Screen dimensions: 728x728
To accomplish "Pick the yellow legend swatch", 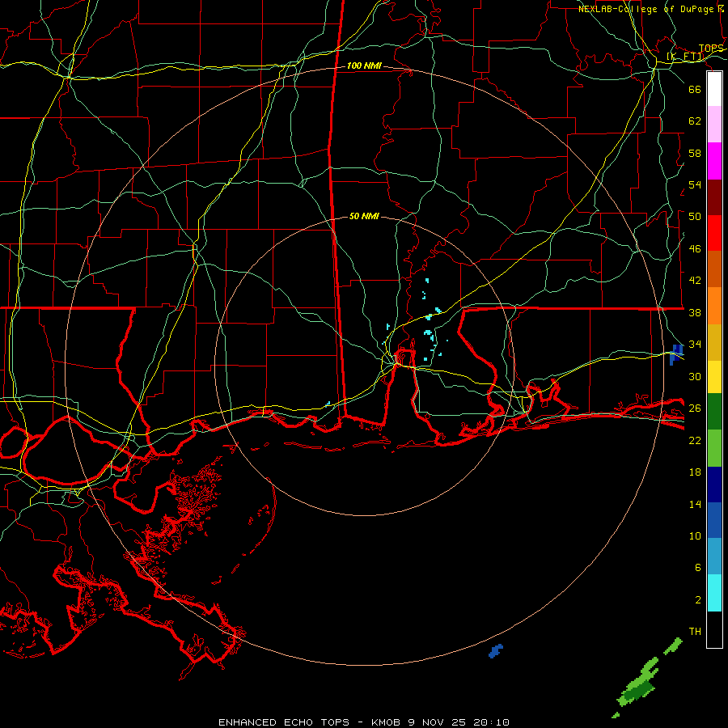I will (x=714, y=377).
